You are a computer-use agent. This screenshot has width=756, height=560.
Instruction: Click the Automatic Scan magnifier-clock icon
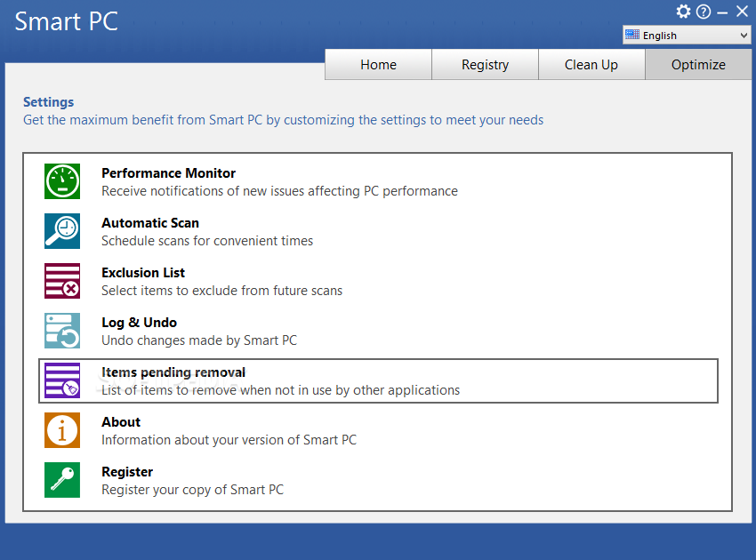click(62, 231)
